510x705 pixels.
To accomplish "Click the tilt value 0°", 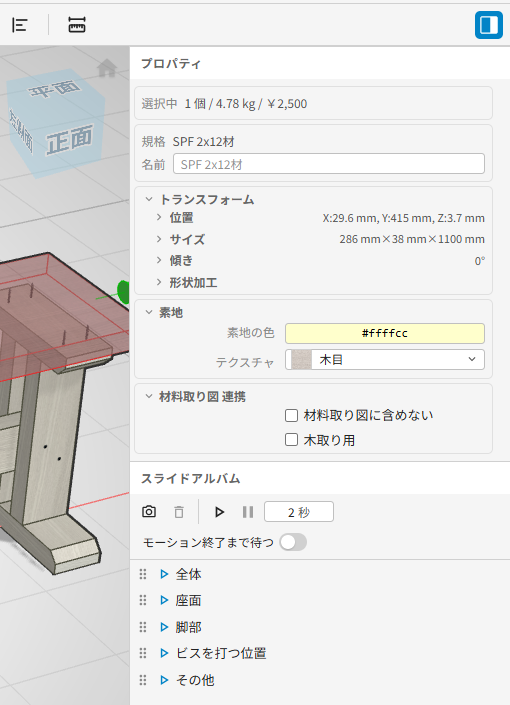I will 479,261.
